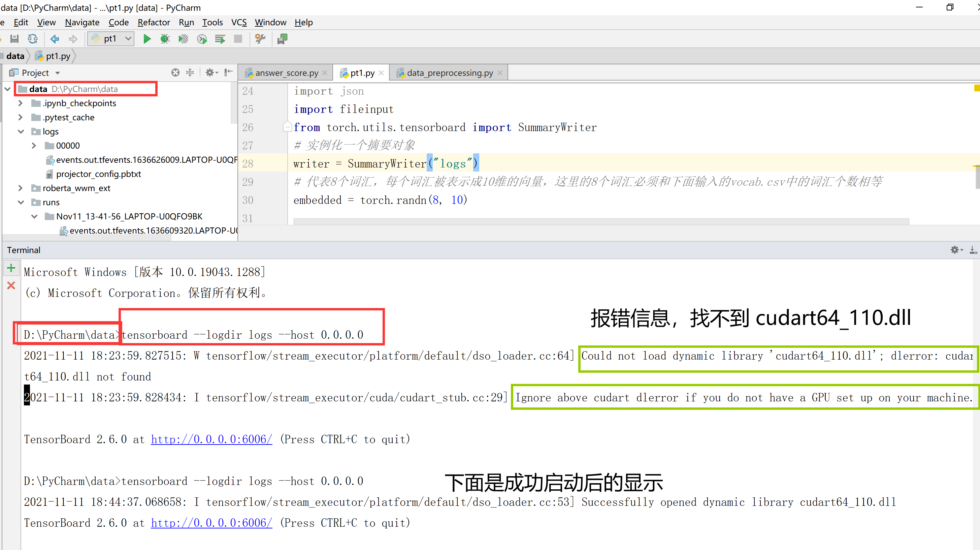Add new terminal session plus icon
The height and width of the screenshot is (550, 980).
(11, 268)
